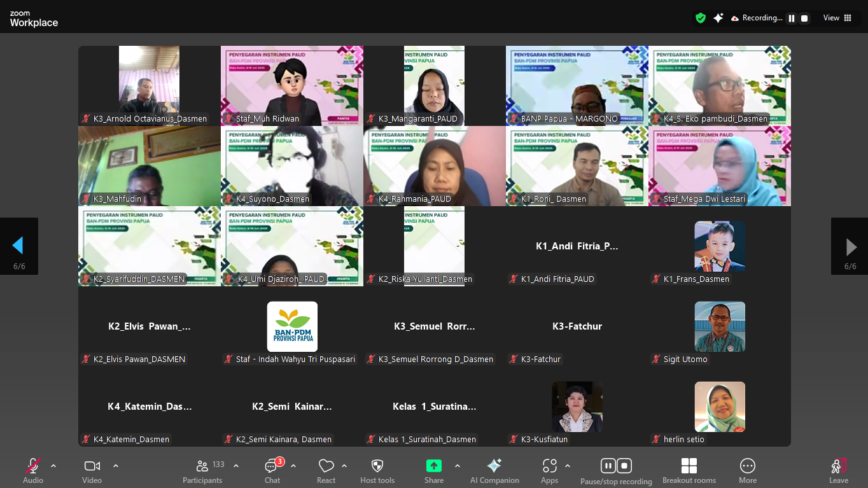Screen dimensions: 868x488
Task: Go to previous gallery page arrow
Action: pos(18,246)
